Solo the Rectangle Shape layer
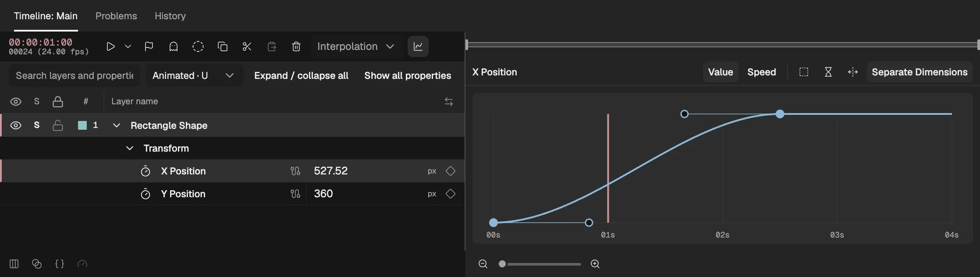The width and height of the screenshot is (980, 277). 37,125
